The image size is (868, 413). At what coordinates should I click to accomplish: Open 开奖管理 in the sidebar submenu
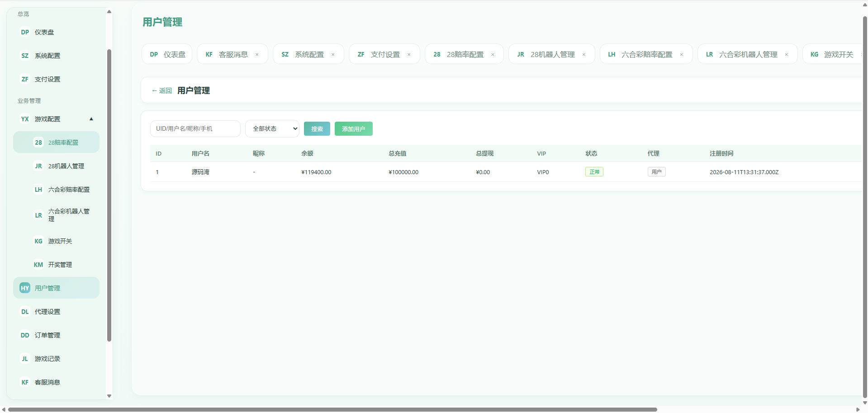(x=56, y=265)
